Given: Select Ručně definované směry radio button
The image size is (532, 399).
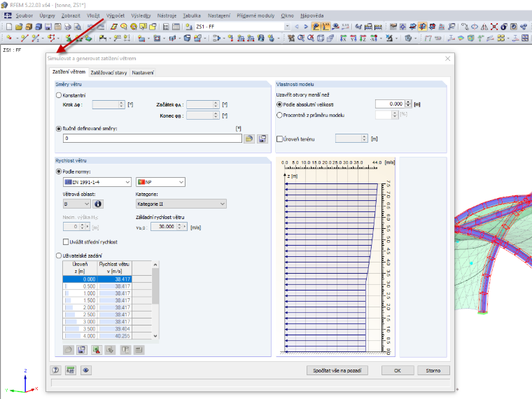Looking at the screenshot, I should (59, 129).
